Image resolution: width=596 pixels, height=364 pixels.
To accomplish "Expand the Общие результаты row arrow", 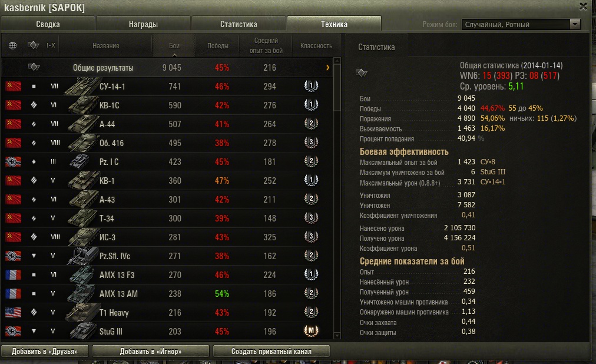I will tap(327, 68).
